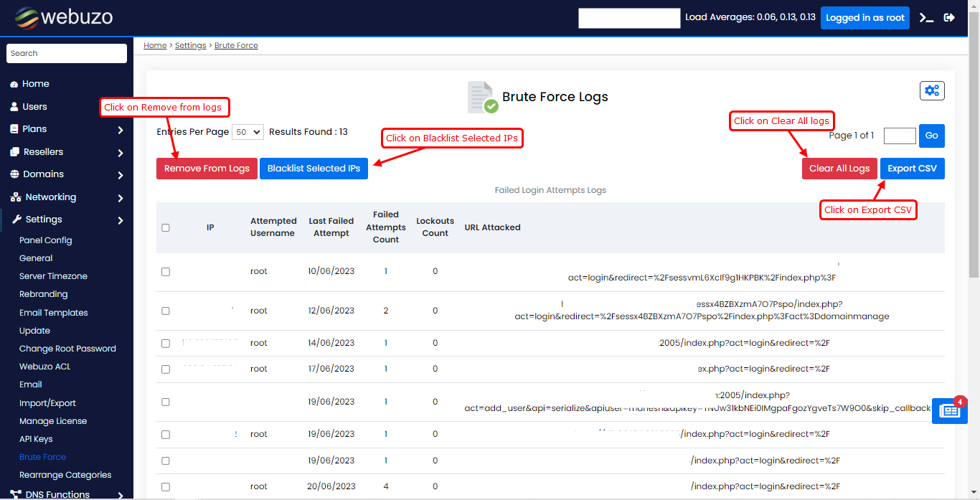Image resolution: width=980 pixels, height=500 pixels.
Task: Open the blue news notification widget
Action: point(949,410)
